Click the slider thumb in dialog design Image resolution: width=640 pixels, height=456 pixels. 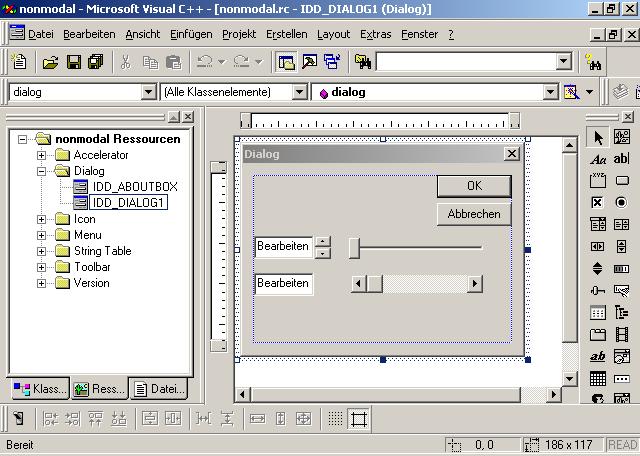coord(354,248)
